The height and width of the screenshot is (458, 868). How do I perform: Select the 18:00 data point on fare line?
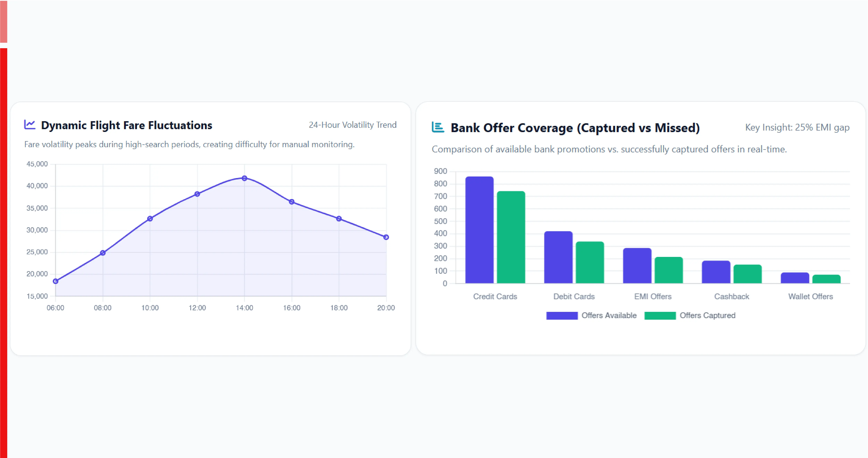click(339, 219)
